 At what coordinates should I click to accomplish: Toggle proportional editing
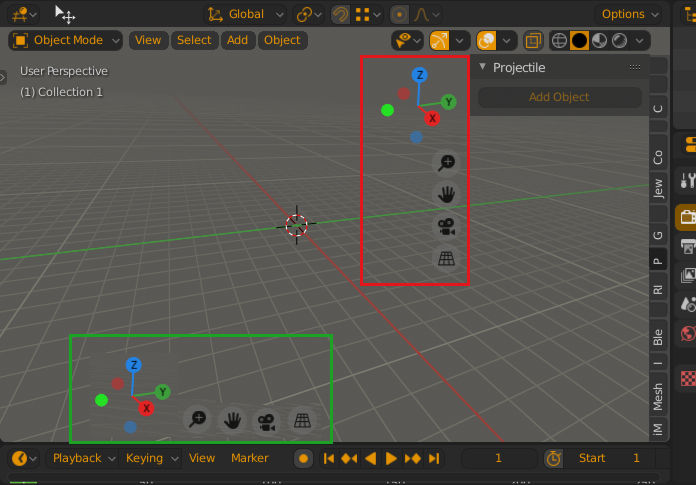coord(399,15)
